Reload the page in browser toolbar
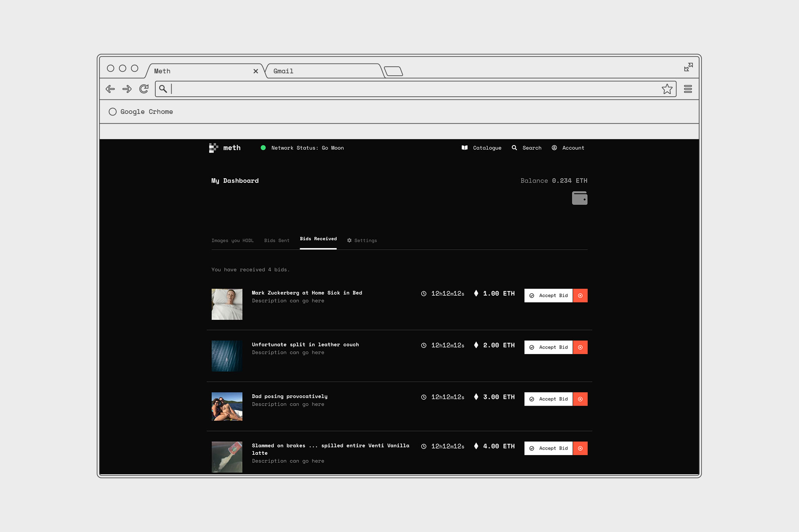This screenshot has height=532, width=799. (x=144, y=89)
